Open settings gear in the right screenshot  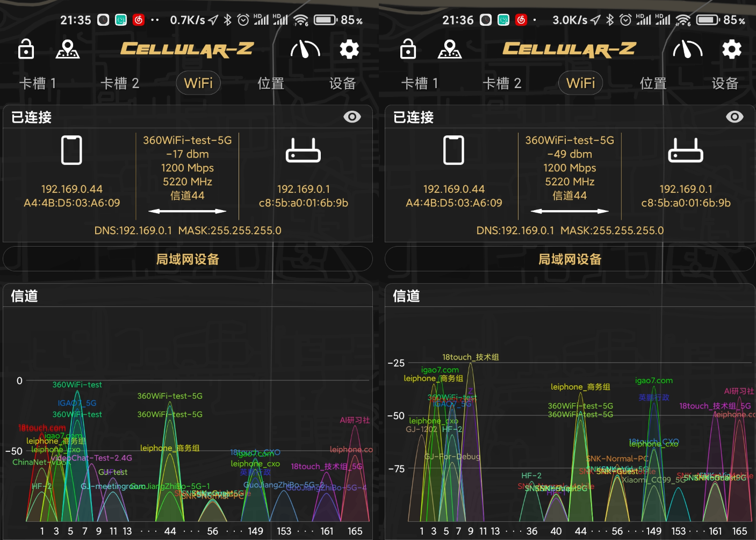point(732,49)
